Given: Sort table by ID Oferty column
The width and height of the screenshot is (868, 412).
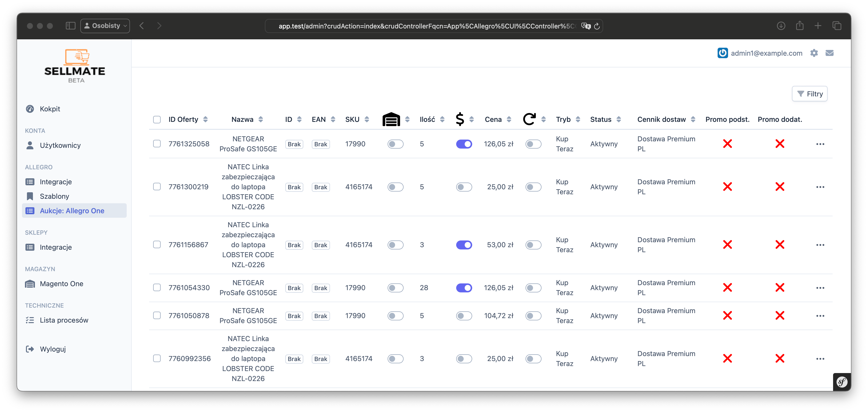Looking at the screenshot, I should pos(188,119).
